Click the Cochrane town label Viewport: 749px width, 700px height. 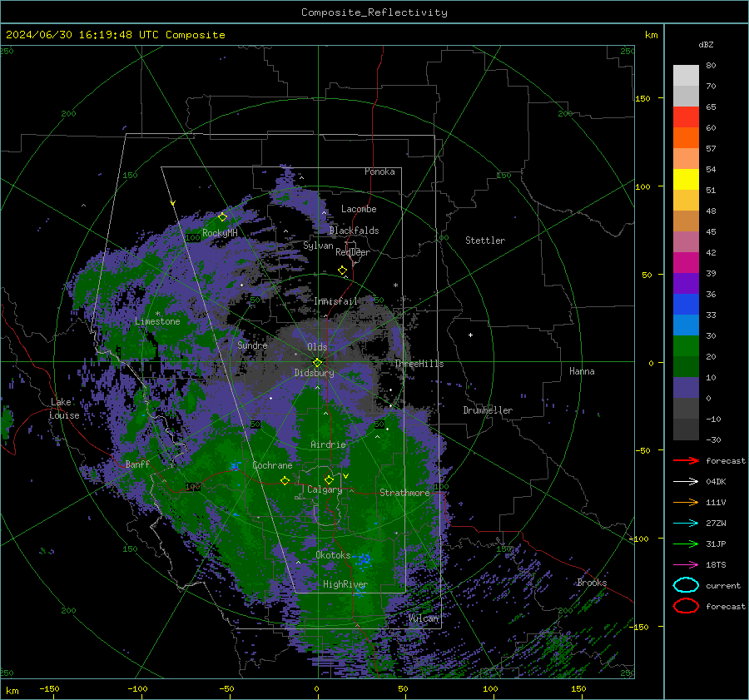click(x=272, y=465)
